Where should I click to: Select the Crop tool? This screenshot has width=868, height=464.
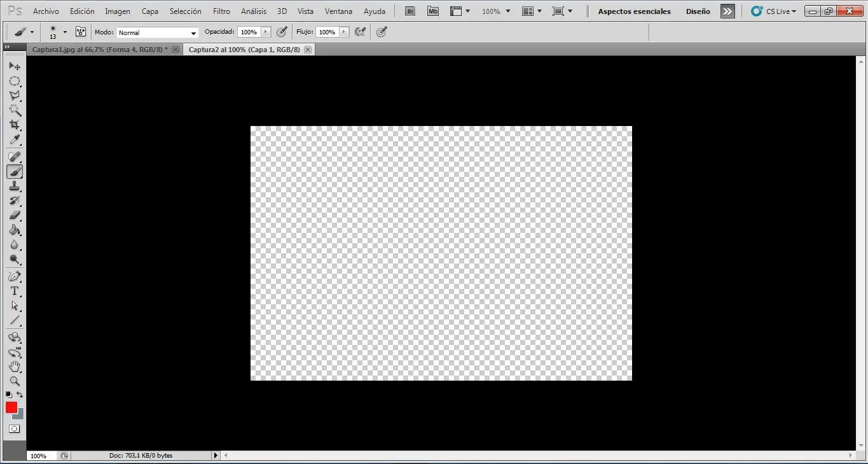click(15, 125)
